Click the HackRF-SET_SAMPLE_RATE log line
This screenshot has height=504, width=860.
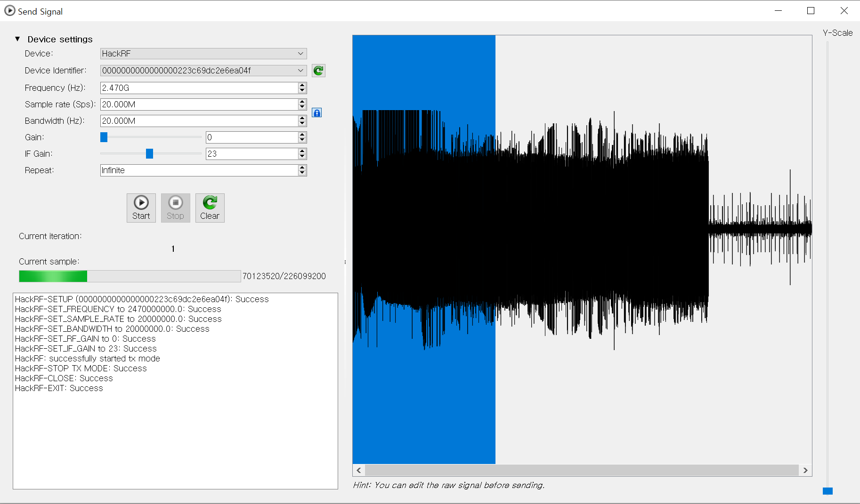tap(118, 319)
